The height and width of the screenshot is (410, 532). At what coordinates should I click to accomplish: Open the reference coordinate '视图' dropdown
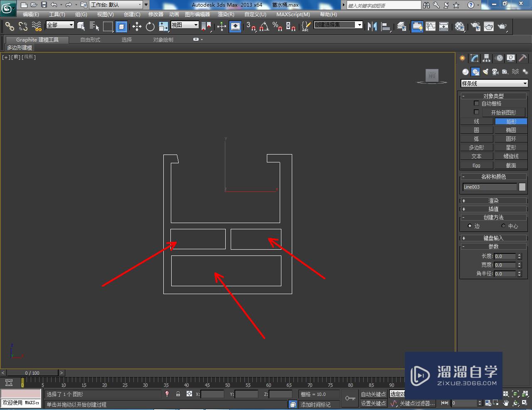tap(185, 25)
